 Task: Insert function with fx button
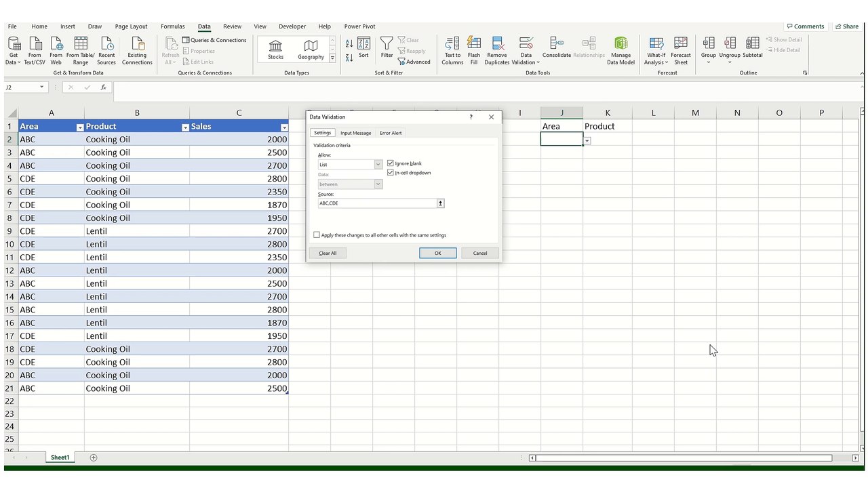103,87
